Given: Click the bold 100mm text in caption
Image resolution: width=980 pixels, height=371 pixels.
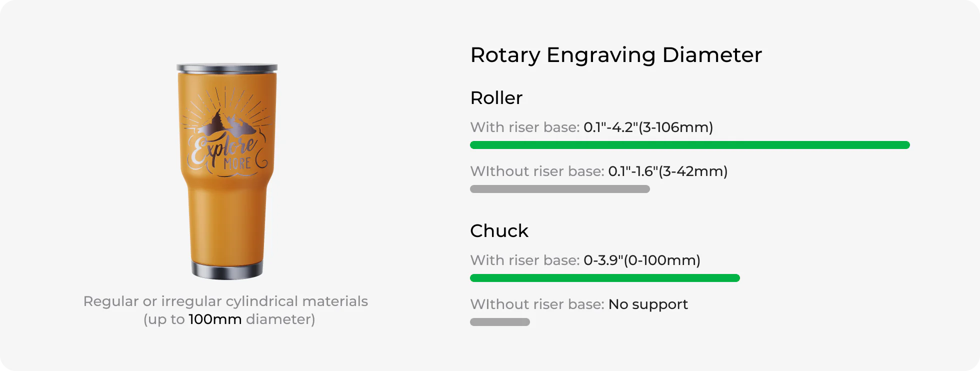Looking at the screenshot, I should 215,319.
